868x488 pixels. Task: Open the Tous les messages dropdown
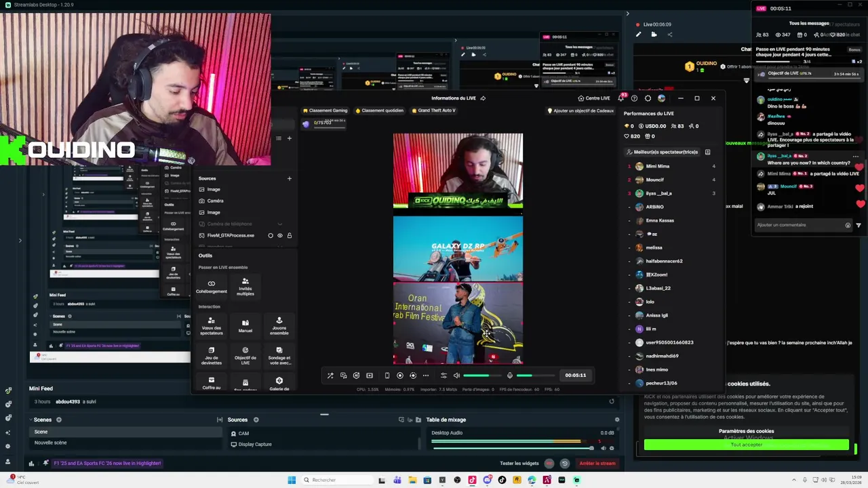pyautogui.click(x=809, y=24)
